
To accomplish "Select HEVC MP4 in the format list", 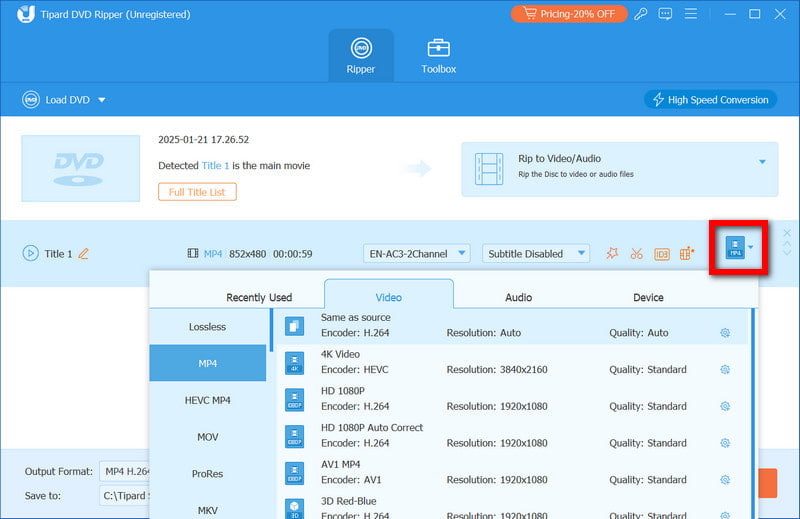I will [x=208, y=400].
